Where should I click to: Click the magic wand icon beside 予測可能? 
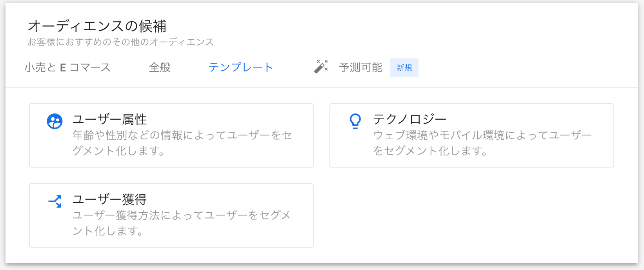coord(321,67)
